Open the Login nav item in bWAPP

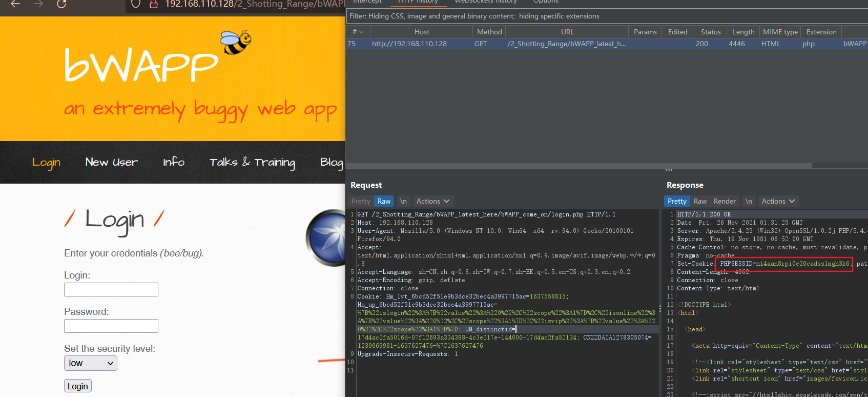46,162
